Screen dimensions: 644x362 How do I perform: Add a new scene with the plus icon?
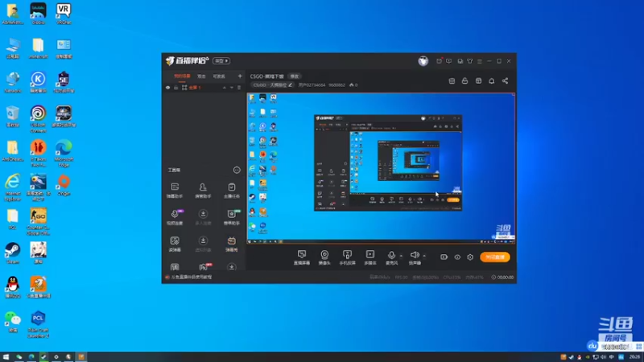click(240, 76)
